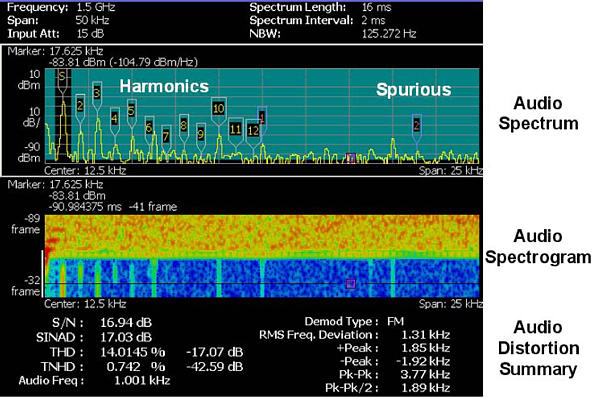This screenshot has width=600, height=397.
Task: Select harmonic marker 10 flag
Action: pyautogui.click(x=218, y=109)
